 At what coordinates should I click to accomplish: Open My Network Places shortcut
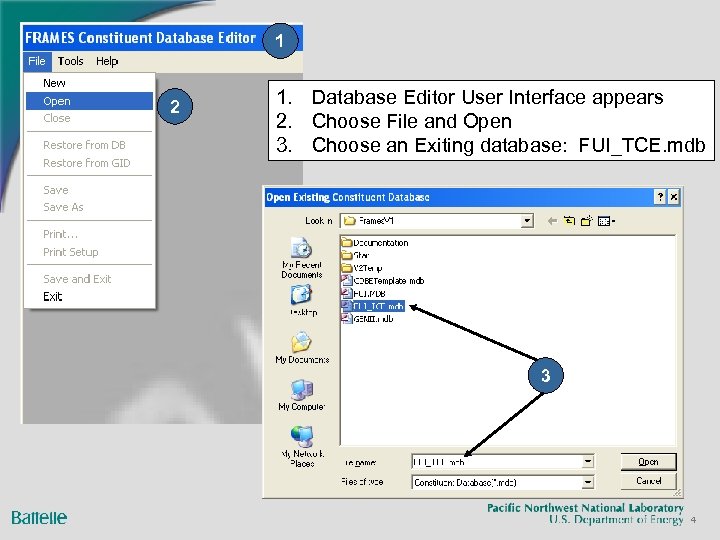coord(302,446)
